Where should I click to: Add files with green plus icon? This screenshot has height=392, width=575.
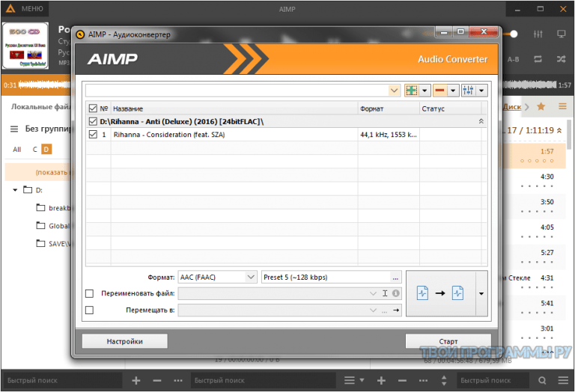(x=412, y=90)
